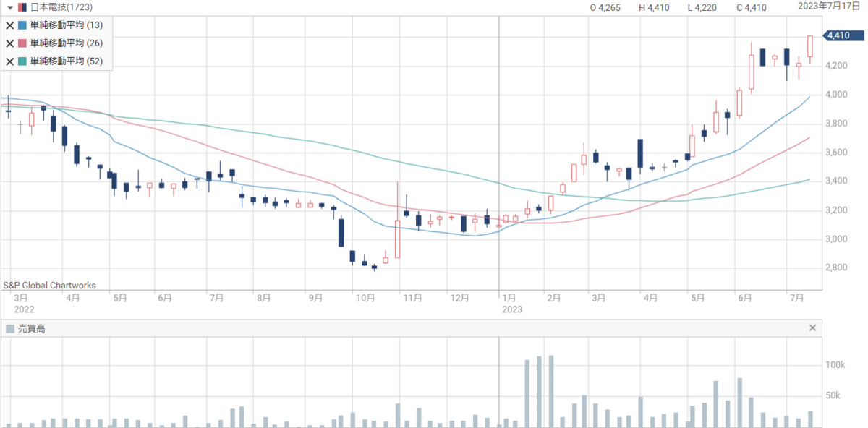Screen dimensions: 868x428
Task: Close the 売買高 volume panel
Action: 812,328
